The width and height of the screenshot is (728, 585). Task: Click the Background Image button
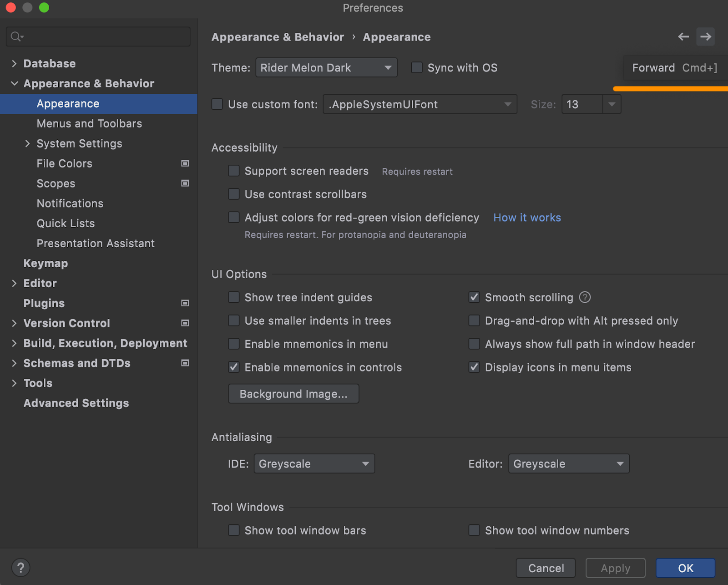(x=293, y=394)
